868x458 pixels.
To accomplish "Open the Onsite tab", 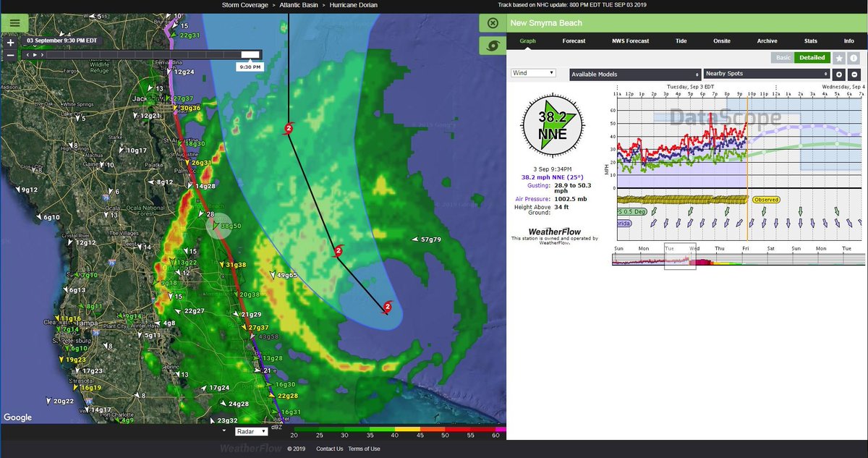I will tap(721, 41).
